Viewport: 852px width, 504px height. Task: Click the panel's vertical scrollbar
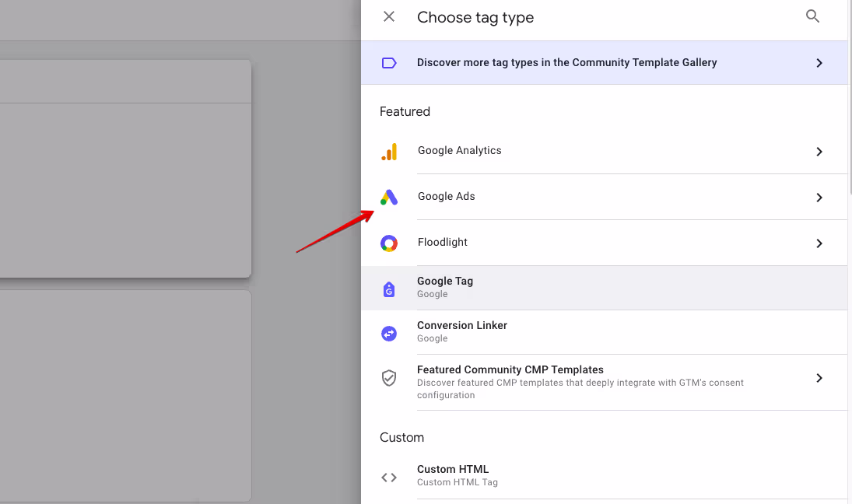pos(850,98)
